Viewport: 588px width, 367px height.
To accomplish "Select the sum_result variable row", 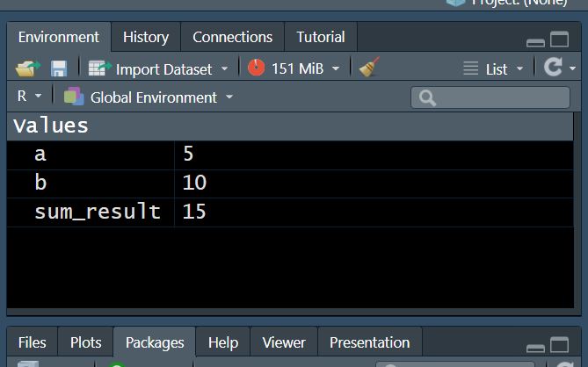I will pos(289,212).
